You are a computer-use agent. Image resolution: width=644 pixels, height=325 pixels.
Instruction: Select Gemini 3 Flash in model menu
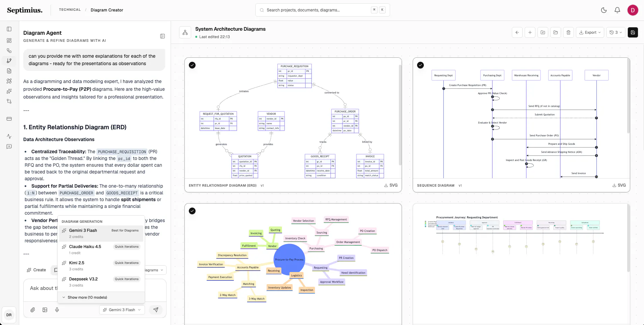pyautogui.click(x=101, y=233)
